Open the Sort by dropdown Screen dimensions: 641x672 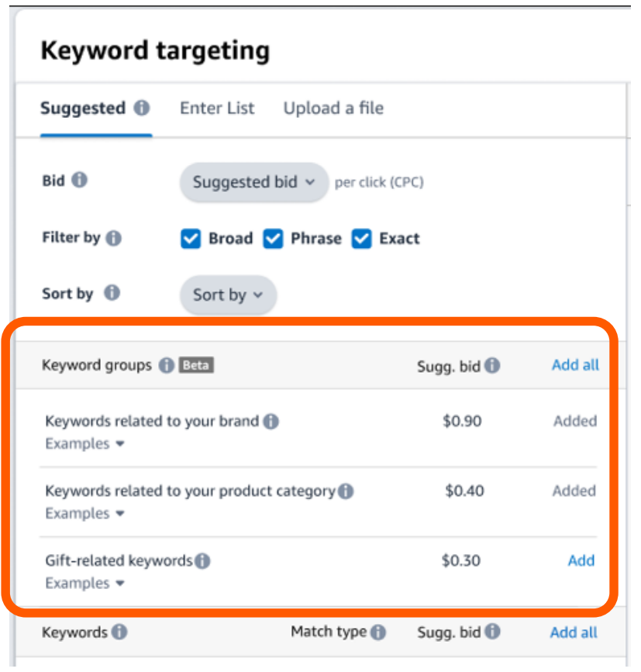228,295
